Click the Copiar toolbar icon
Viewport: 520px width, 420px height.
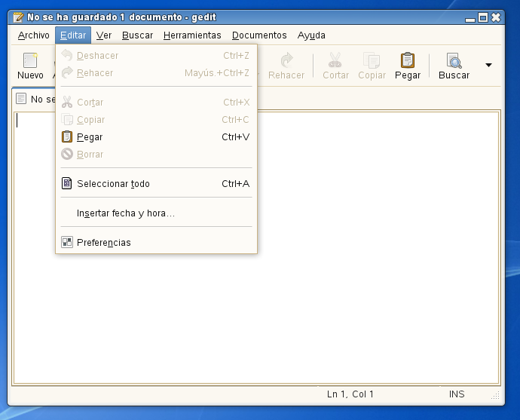click(x=372, y=61)
